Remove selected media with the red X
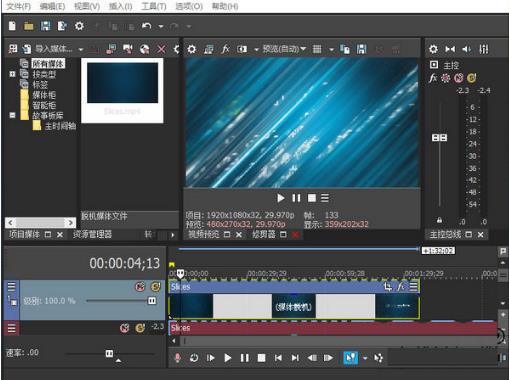The image size is (509, 380). [161, 49]
